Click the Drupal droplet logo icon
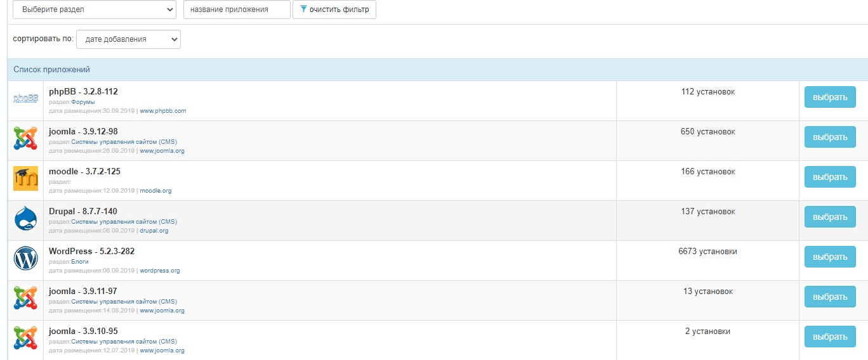This screenshot has height=360, width=868. [x=25, y=218]
